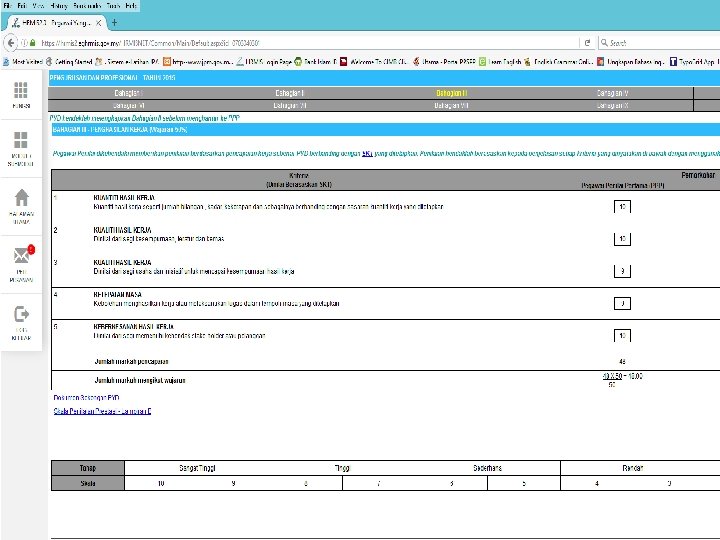Open Home - Portal PPSPP bookmark

pos(444,62)
